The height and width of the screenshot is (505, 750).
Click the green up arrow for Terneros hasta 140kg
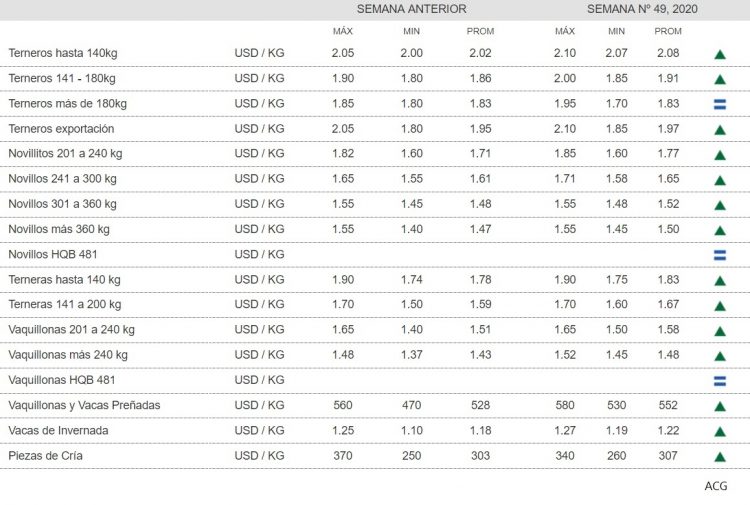point(719,54)
